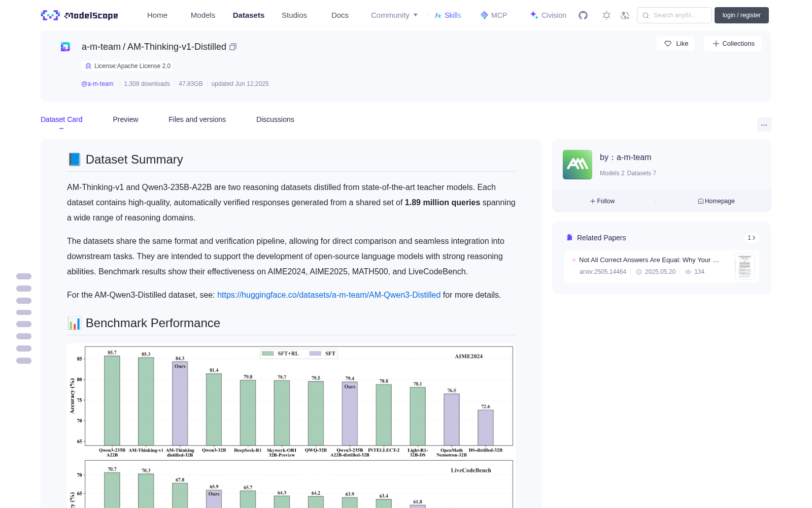Screen dimensions: 812x508
Task: Copy dataset name with copy icon
Action: click(x=233, y=47)
